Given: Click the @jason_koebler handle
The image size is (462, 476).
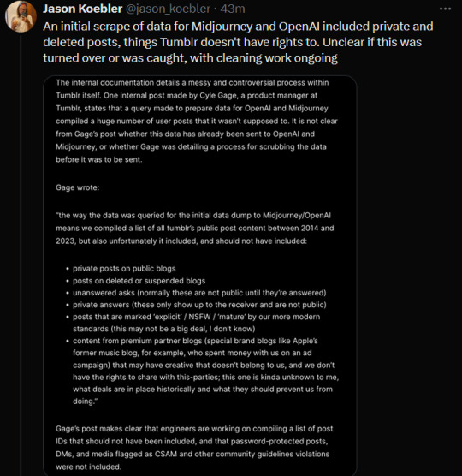Looking at the screenshot, I should tap(168, 9).
